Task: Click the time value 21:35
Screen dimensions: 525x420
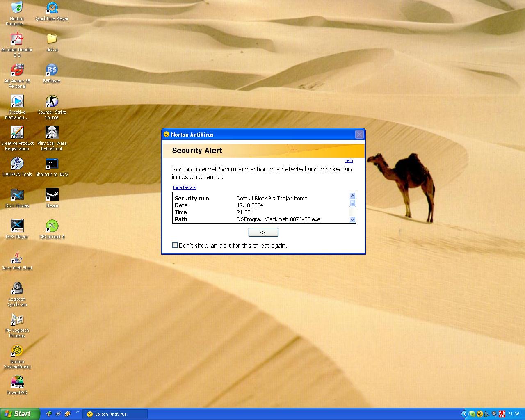Action: (243, 212)
